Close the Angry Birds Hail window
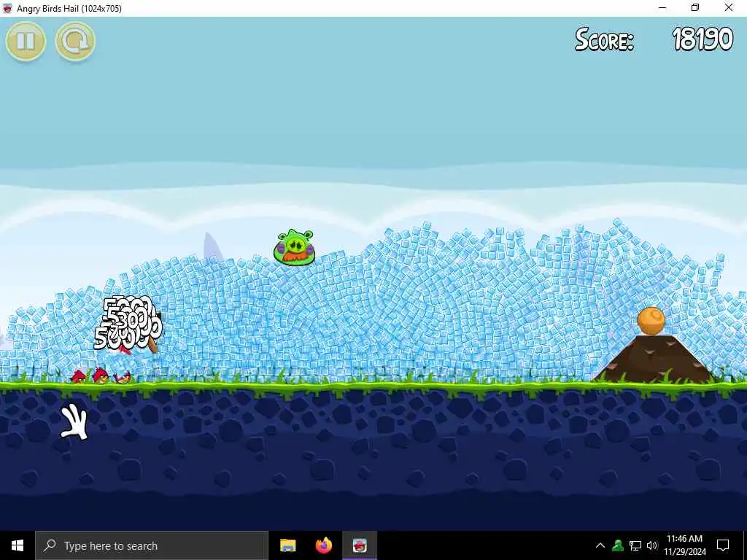Viewport: 747px width, 560px height. coord(729,8)
